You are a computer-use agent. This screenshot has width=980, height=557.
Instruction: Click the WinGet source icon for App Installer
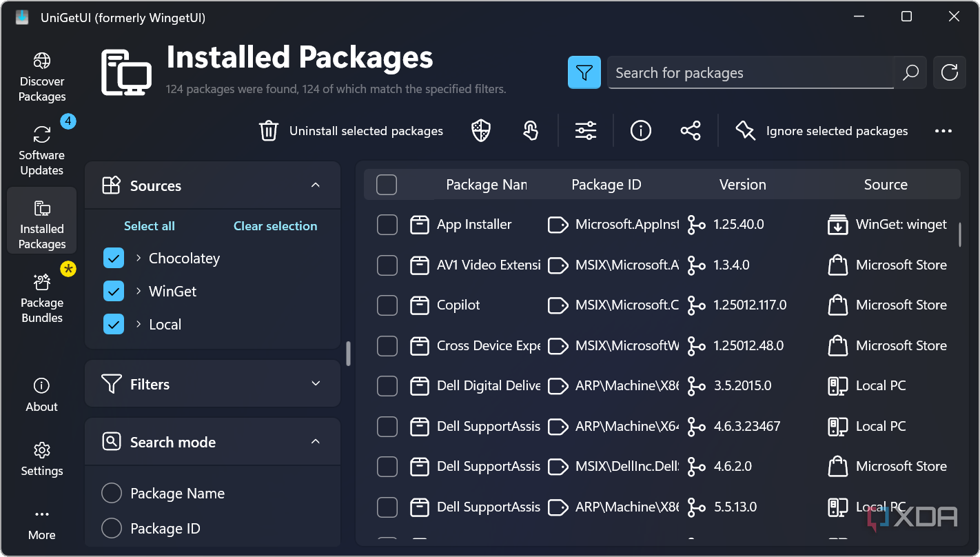tap(837, 225)
